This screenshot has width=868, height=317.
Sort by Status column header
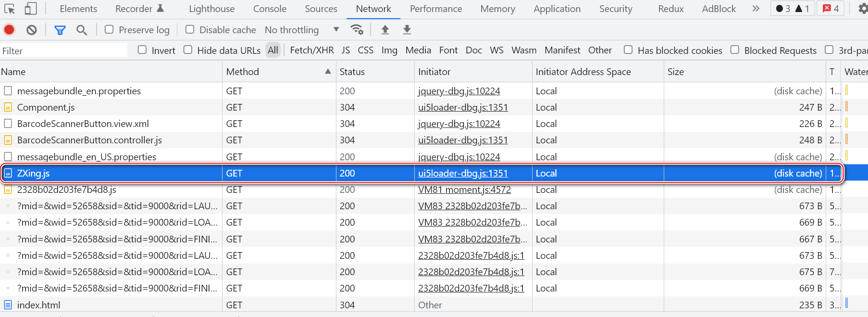(x=375, y=72)
